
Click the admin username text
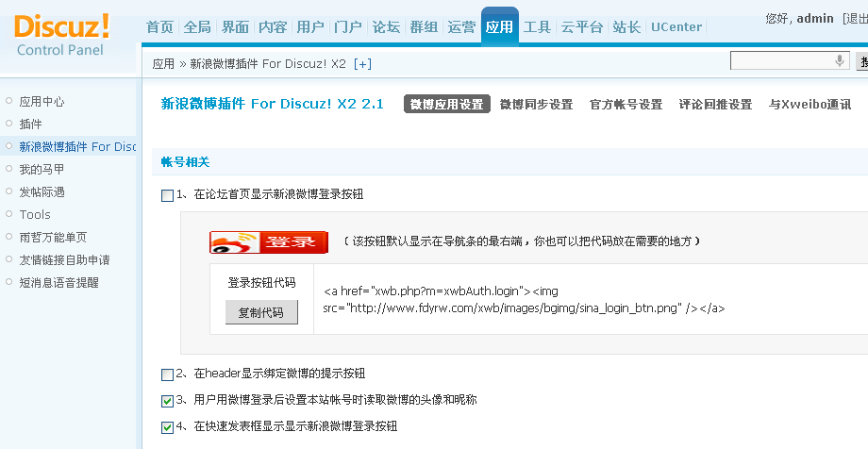815,18
